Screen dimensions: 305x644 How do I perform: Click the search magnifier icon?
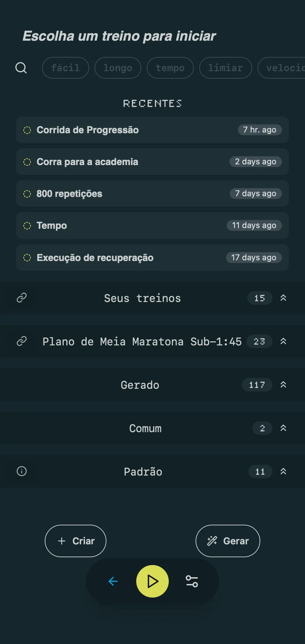(x=21, y=68)
